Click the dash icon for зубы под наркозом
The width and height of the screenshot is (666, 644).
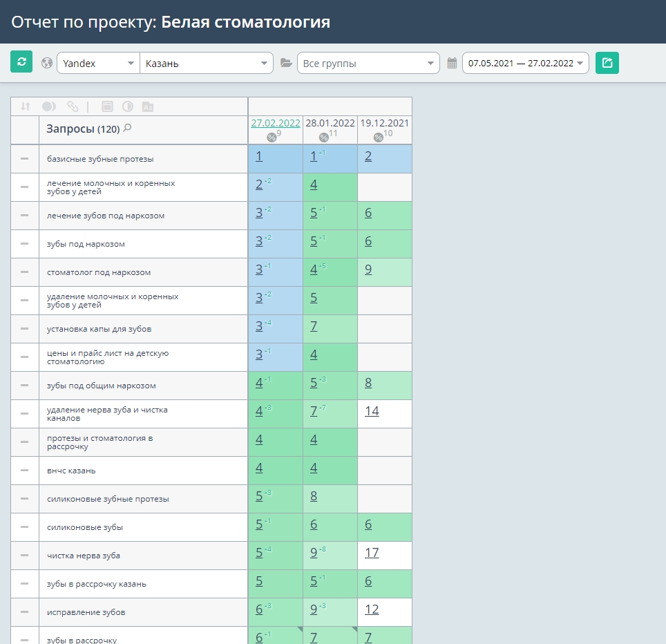25,244
